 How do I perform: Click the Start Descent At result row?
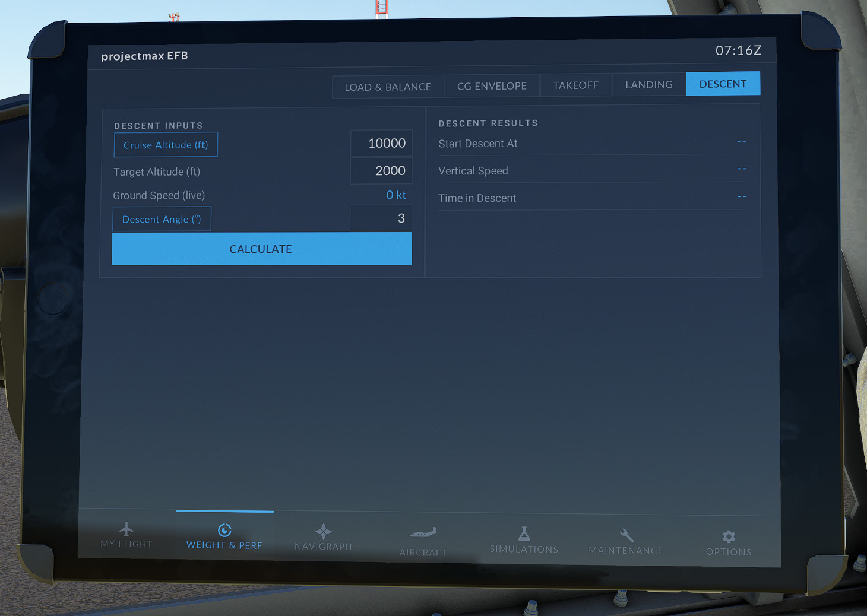(x=593, y=142)
